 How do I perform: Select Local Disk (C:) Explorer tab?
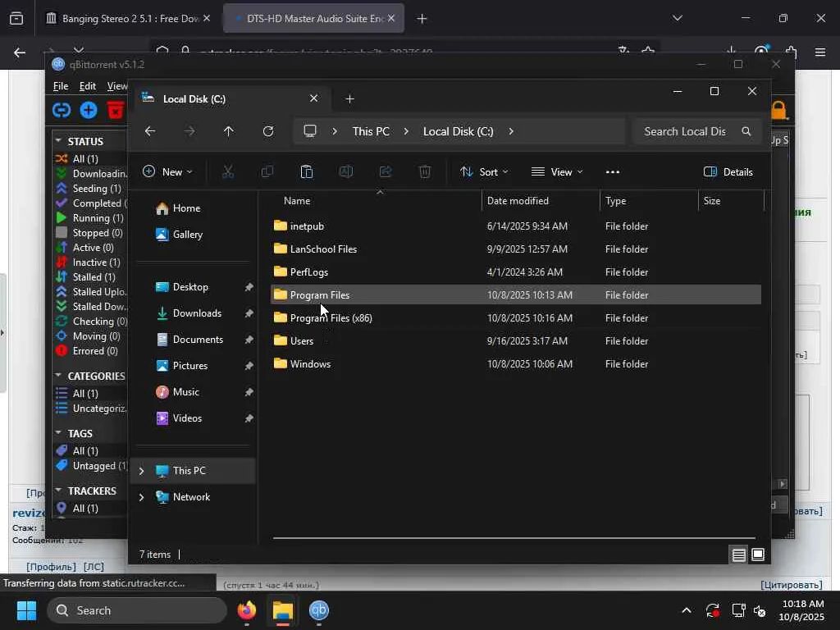click(x=231, y=99)
